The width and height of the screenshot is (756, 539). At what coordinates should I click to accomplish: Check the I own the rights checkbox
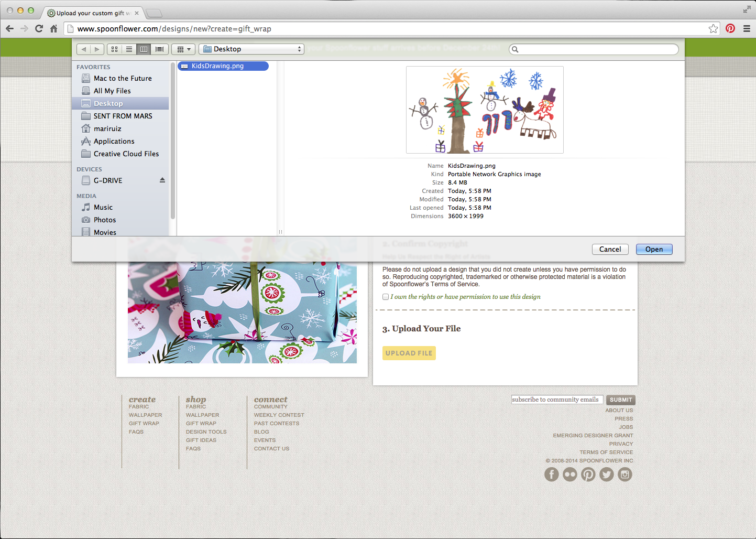click(386, 297)
